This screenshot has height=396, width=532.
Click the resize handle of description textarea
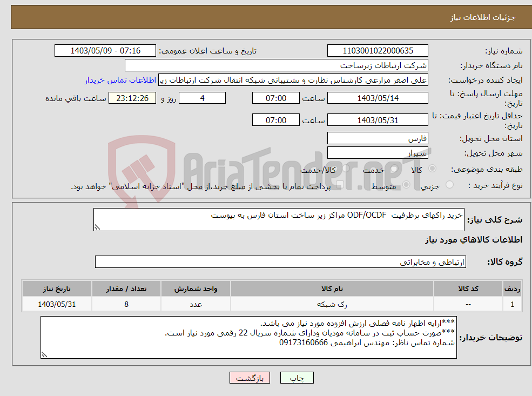click(x=97, y=227)
